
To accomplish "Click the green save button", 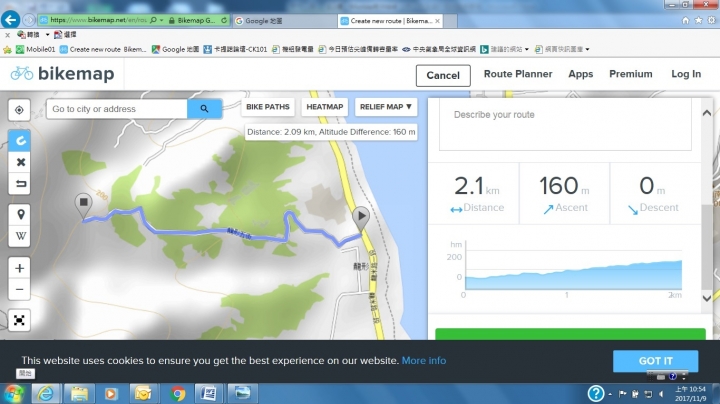I will [570, 334].
